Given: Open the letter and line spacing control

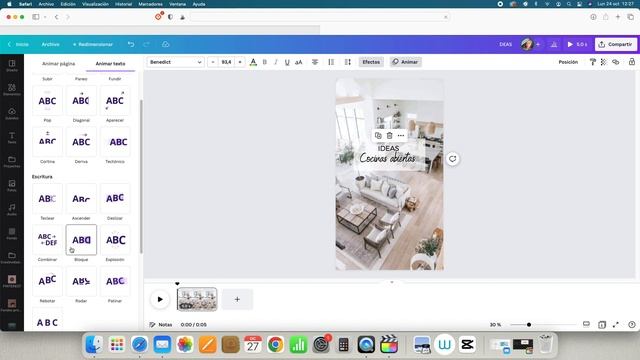Looking at the screenshot, I should click(x=347, y=62).
